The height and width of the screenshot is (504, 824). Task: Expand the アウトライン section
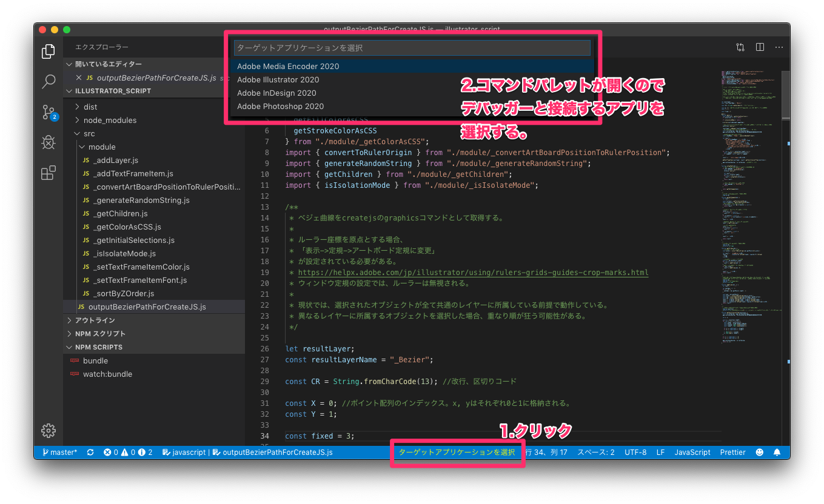click(155, 320)
